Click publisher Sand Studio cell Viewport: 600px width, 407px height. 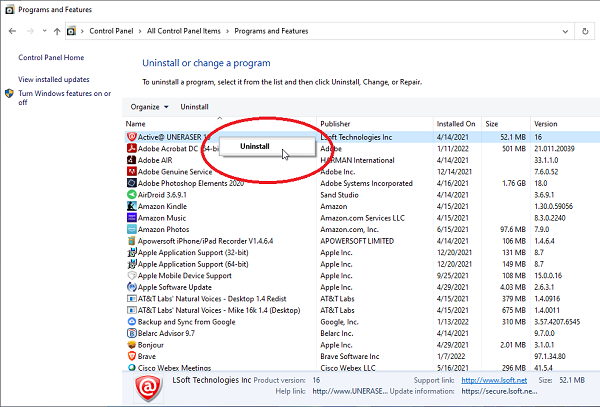339,195
